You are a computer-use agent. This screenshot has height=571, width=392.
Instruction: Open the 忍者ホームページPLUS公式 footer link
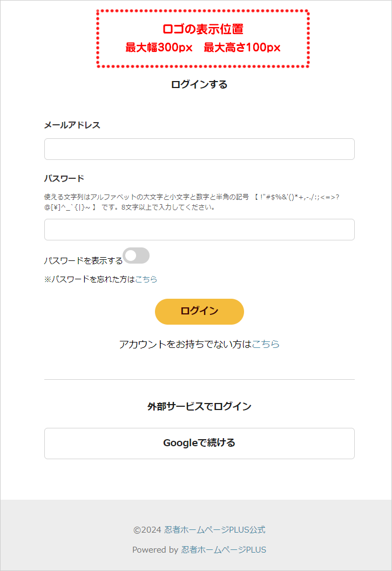tap(215, 530)
